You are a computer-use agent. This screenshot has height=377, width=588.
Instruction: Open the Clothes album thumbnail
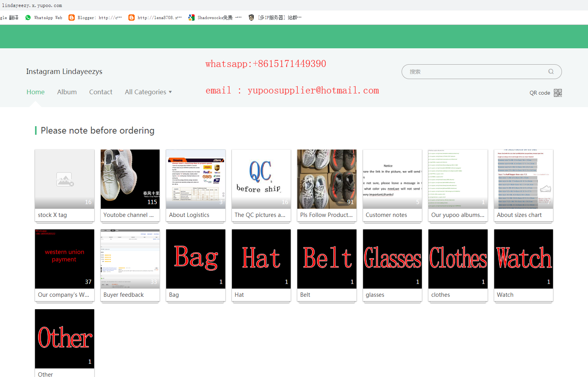point(458,259)
